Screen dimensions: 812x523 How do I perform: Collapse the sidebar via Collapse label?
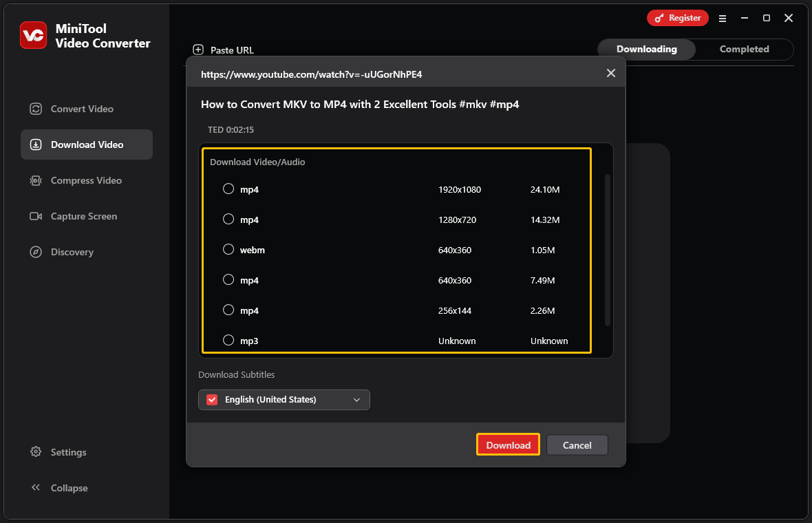click(69, 488)
